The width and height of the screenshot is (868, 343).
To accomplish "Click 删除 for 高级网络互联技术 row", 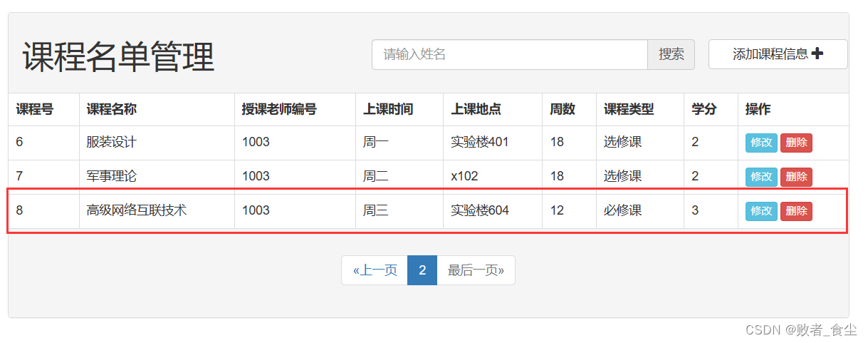I will [796, 211].
